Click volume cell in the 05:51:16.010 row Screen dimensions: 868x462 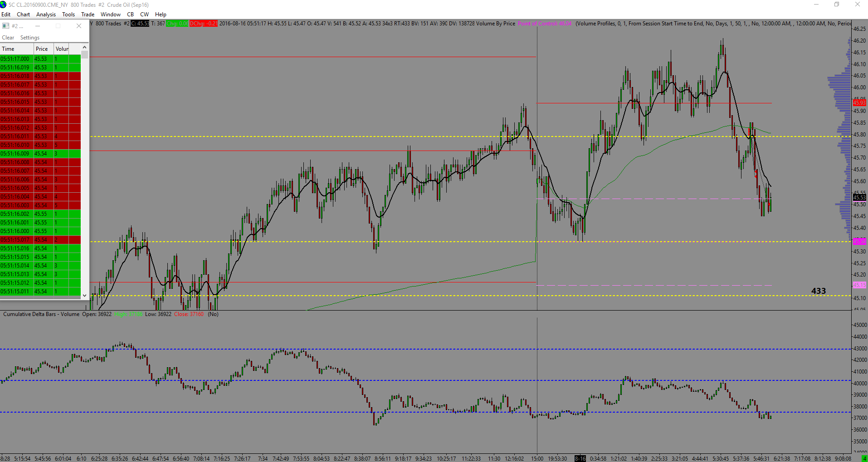[x=62, y=145]
